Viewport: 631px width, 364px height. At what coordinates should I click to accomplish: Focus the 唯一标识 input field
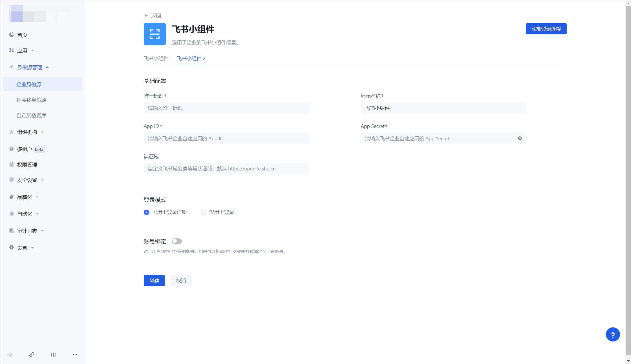(x=226, y=108)
